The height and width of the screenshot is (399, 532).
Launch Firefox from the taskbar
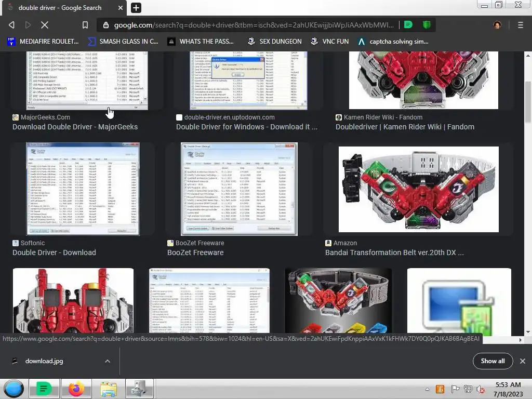pos(76,389)
